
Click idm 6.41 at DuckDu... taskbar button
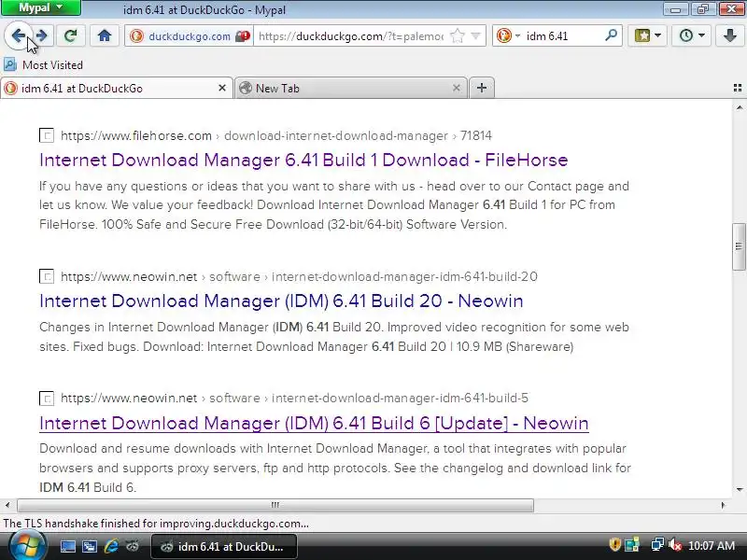tap(224, 547)
